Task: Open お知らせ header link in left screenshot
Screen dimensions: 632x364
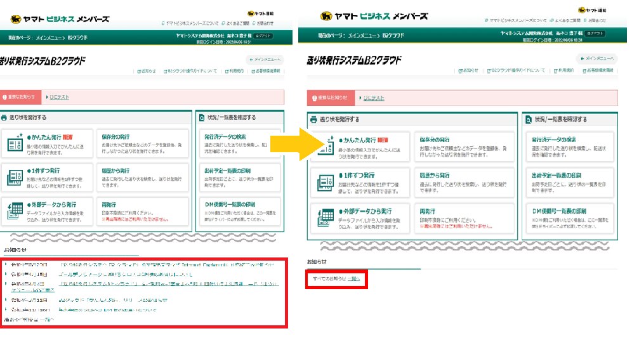Action: [x=147, y=71]
